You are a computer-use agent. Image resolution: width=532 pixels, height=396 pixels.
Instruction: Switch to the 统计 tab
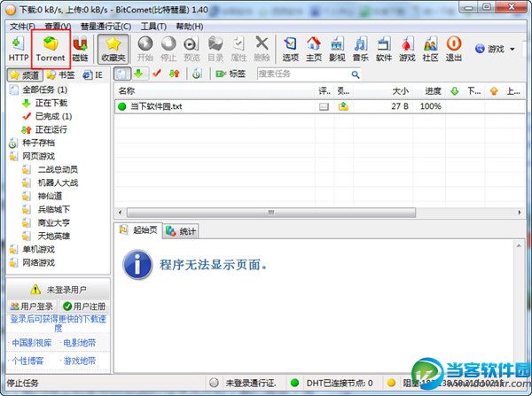(181, 231)
